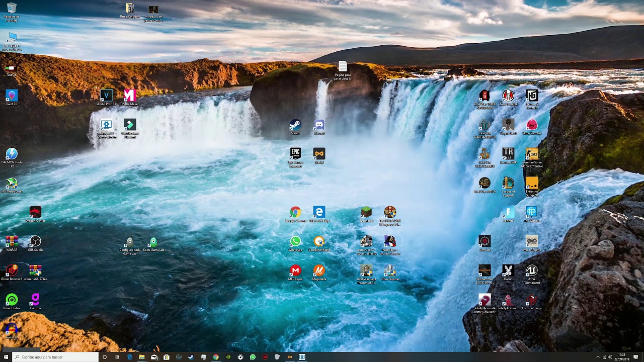Open DAEMON Tools Lite shortcut
This screenshot has width=644, height=362.
click(11, 158)
